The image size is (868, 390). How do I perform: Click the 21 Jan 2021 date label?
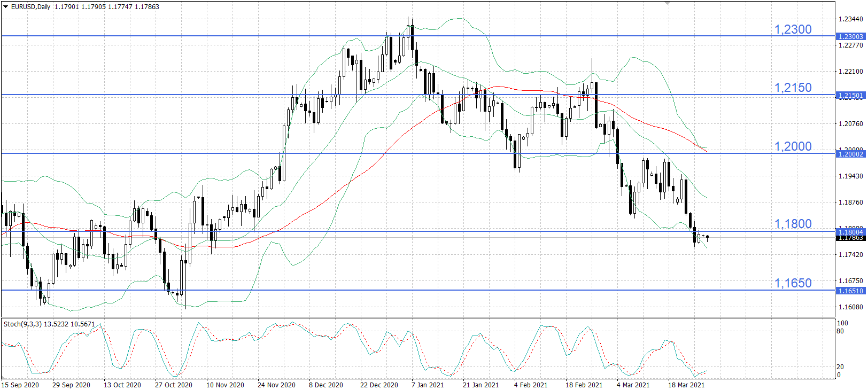tap(480, 385)
